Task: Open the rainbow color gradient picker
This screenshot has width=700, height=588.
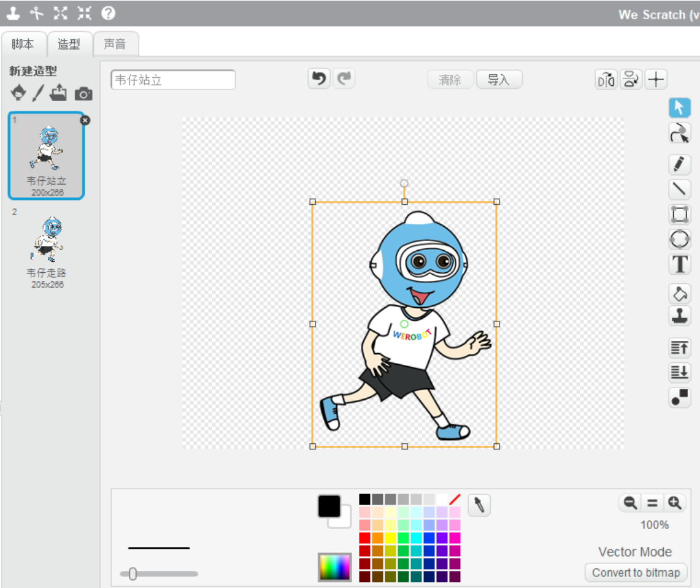Action: coord(335,567)
